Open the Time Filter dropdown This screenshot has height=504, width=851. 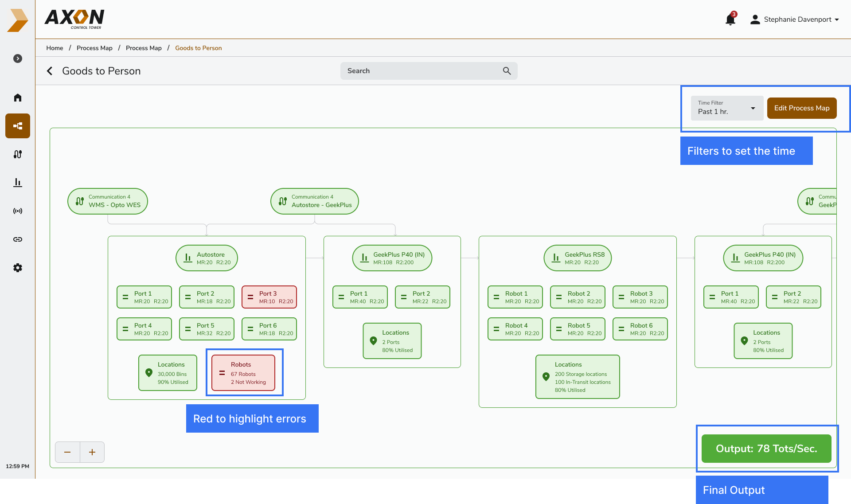(x=727, y=108)
